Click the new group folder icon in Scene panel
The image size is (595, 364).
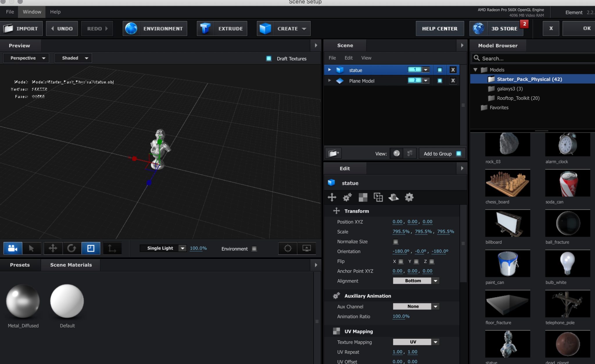point(333,153)
